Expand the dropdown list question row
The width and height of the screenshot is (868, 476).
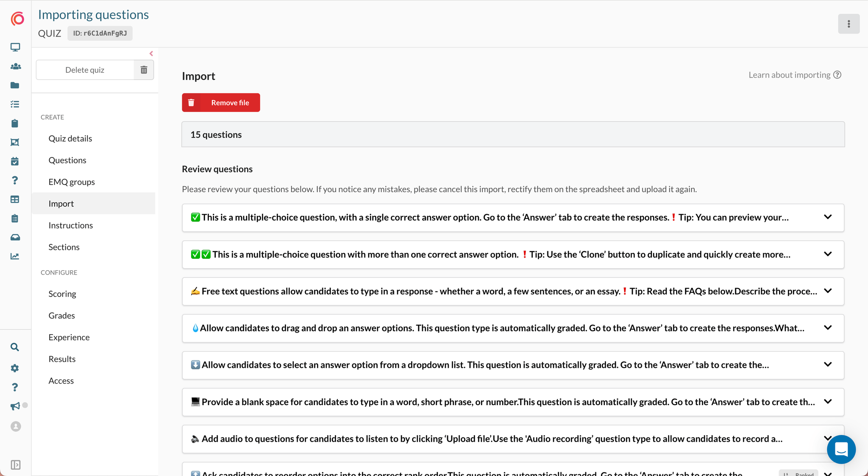828,365
